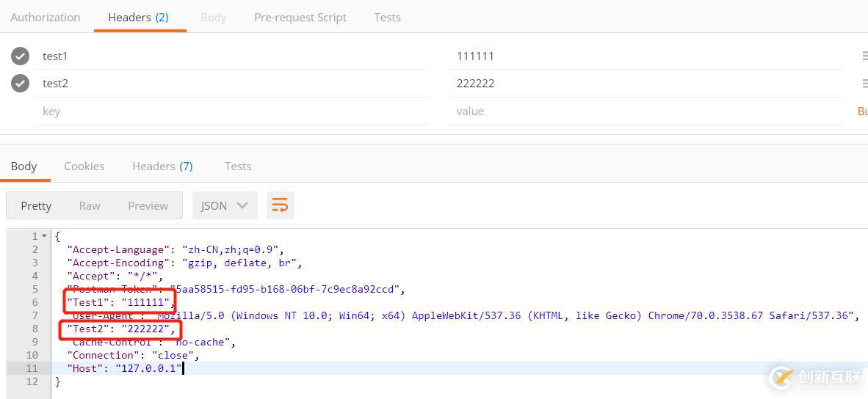Click the disabled request Body tab

coord(213,17)
